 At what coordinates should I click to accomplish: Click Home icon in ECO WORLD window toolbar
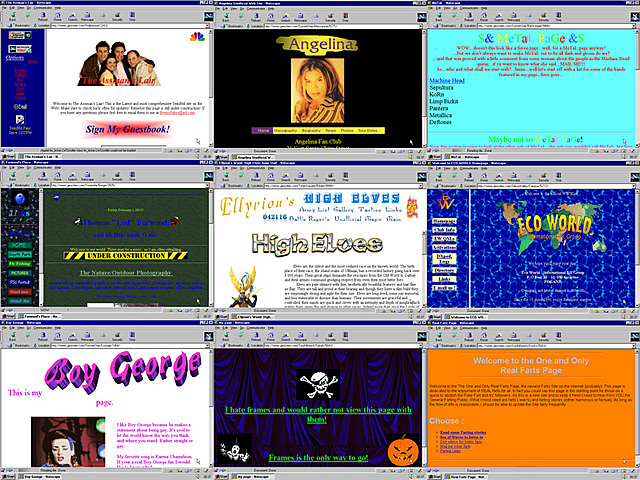click(x=484, y=176)
